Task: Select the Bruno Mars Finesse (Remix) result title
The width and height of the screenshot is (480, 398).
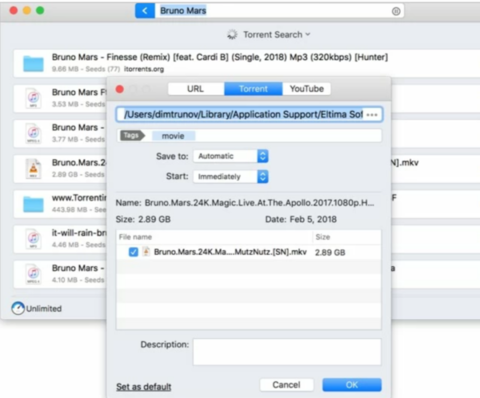Action: click(220, 57)
